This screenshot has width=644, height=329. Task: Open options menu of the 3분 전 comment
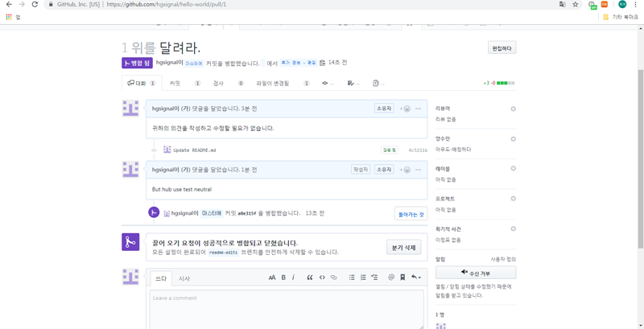click(419, 109)
